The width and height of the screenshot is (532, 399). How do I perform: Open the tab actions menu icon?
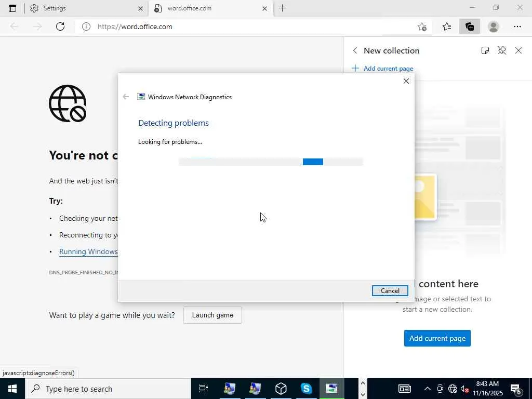coord(12,8)
